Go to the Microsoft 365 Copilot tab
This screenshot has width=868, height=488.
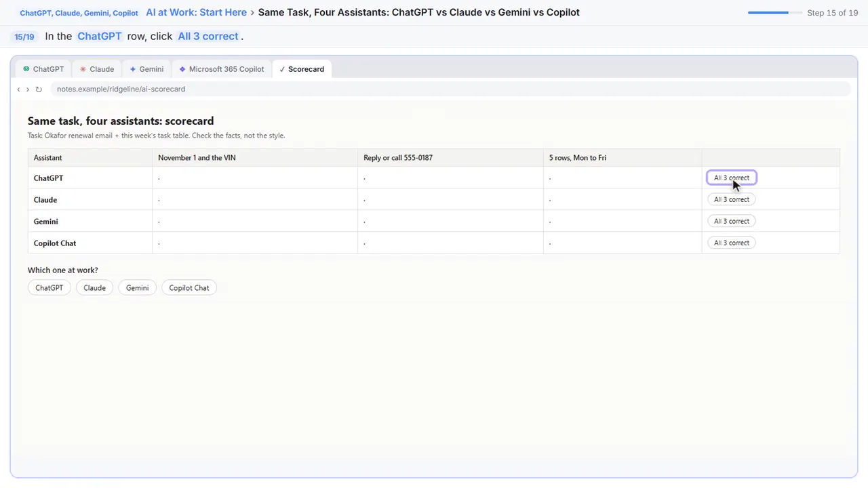pyautogui.click(x=221, y=69)
